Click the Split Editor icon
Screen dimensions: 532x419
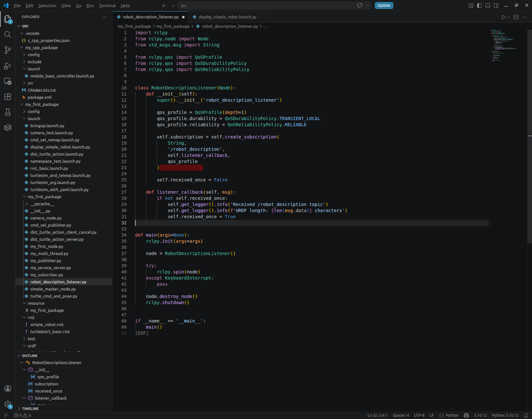click(x=516, y=17)
